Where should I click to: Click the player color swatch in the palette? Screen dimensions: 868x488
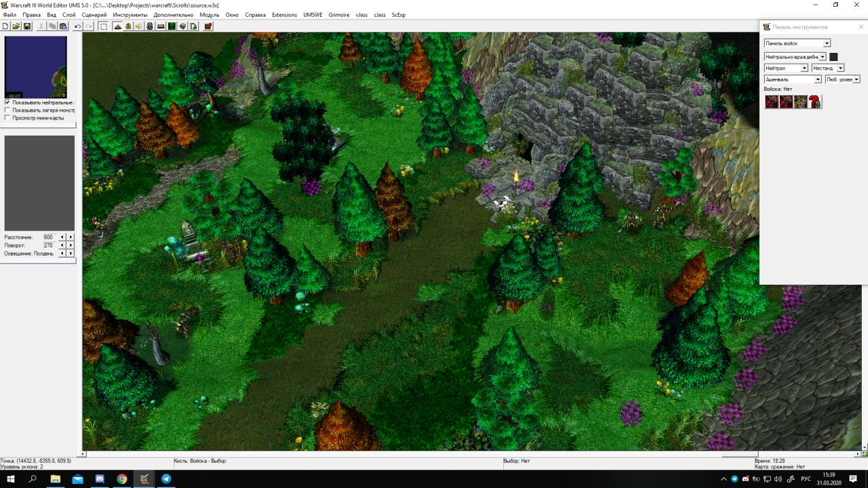(x=833, y=57)
